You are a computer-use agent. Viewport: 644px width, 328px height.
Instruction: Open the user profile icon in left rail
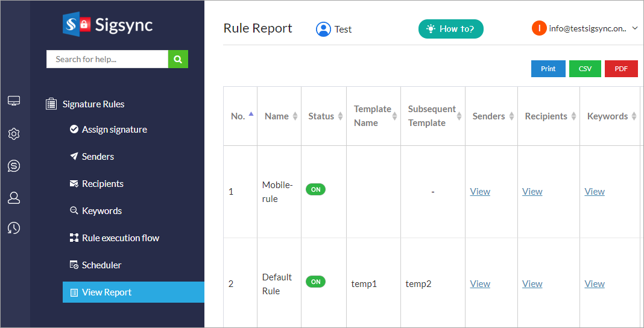click(14, 198)
